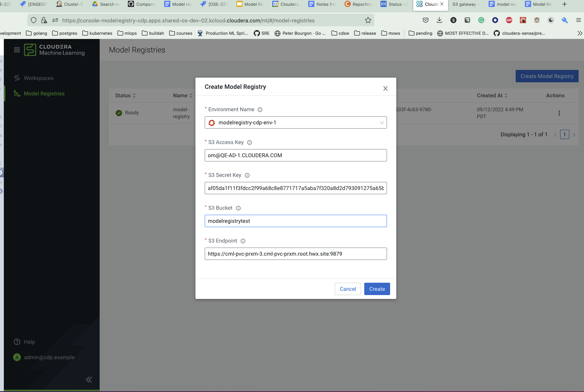Viewport: 584px width, 392px height.
Task: Click the Save to Pocket icon
Action: (426, 20)
